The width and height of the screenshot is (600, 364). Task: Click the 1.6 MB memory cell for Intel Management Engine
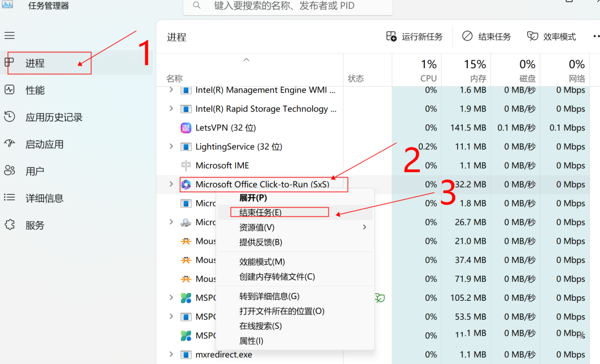click(x=473, y=90)
